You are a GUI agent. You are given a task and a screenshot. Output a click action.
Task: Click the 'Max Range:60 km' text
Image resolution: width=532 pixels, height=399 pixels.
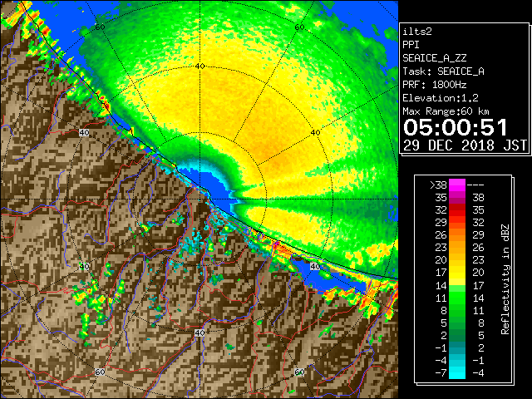pyautogui.click(x=446, y=111)
